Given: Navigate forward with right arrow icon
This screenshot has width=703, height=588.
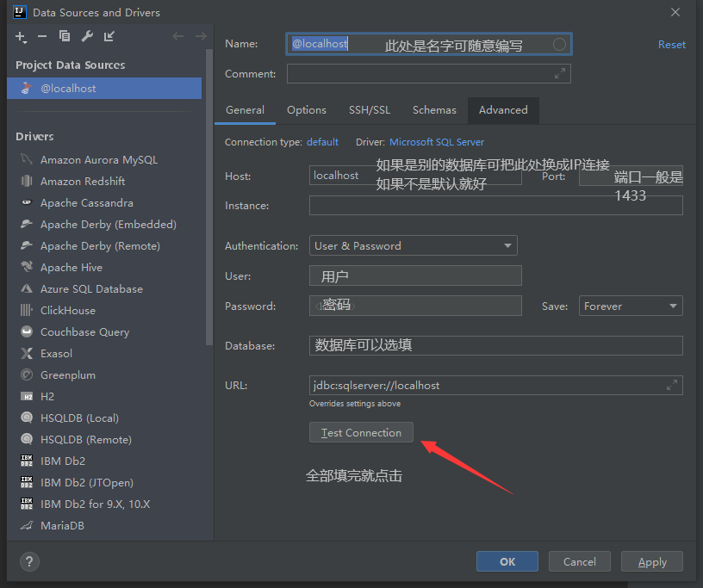Looking at the screenshot, I should point(201,36).
